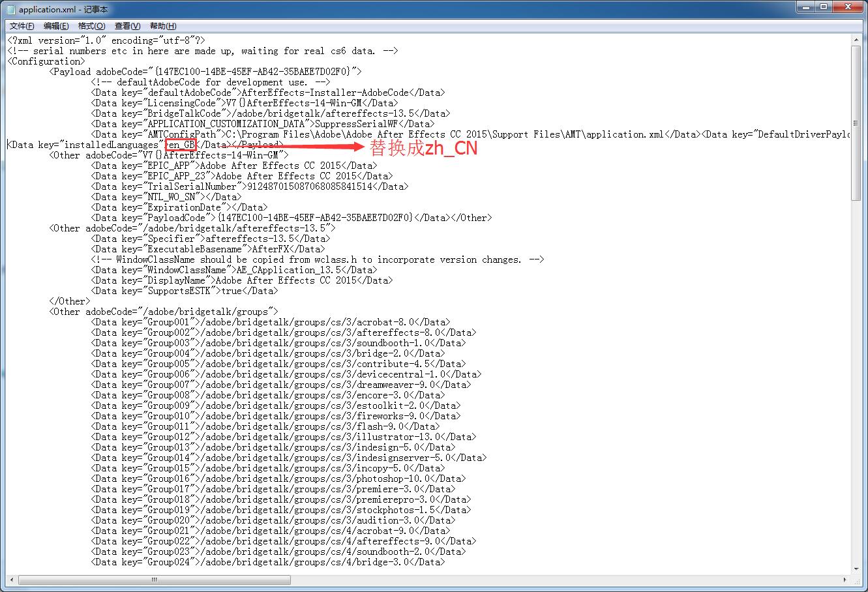Viewport: 868px width, 592px height.
Task: Click the xml version declaration line
Action: (x=106, y=40)
